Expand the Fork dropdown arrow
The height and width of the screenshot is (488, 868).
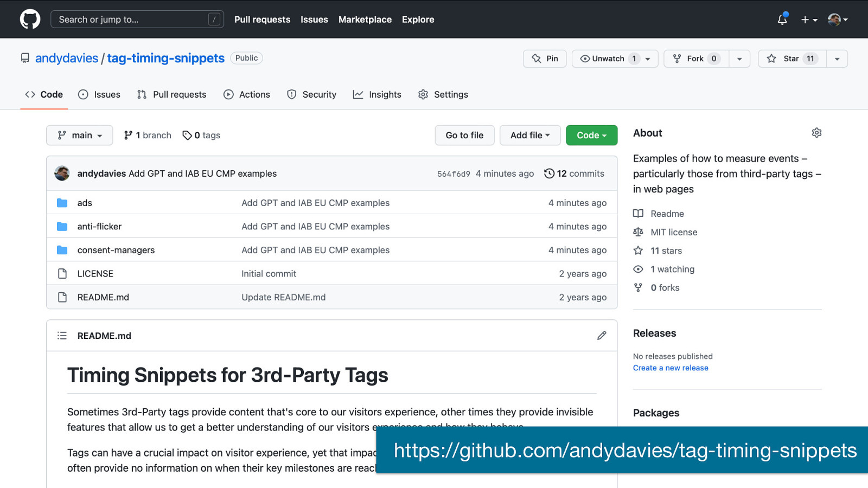(x=739, y=59)
